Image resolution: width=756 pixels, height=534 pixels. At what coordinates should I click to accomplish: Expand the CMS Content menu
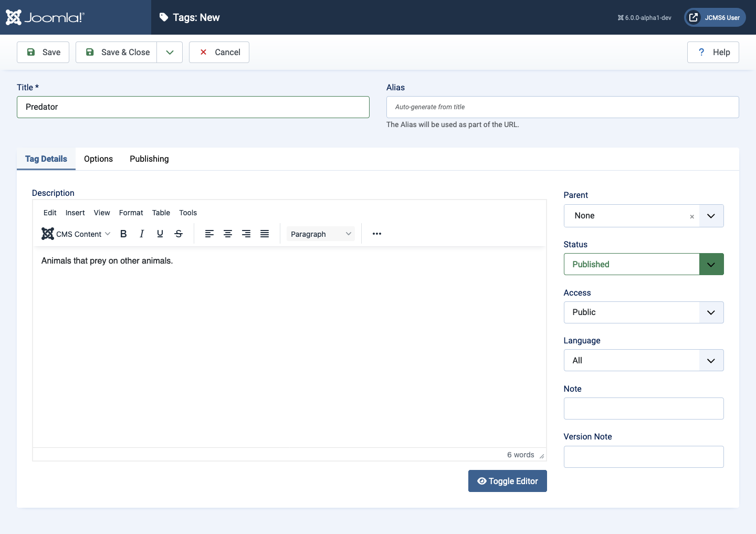[x=77, y=234]
